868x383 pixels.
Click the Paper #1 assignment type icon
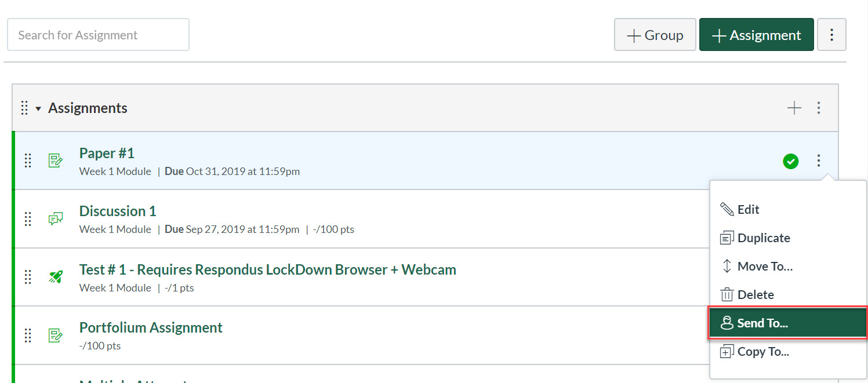point(55,161)
